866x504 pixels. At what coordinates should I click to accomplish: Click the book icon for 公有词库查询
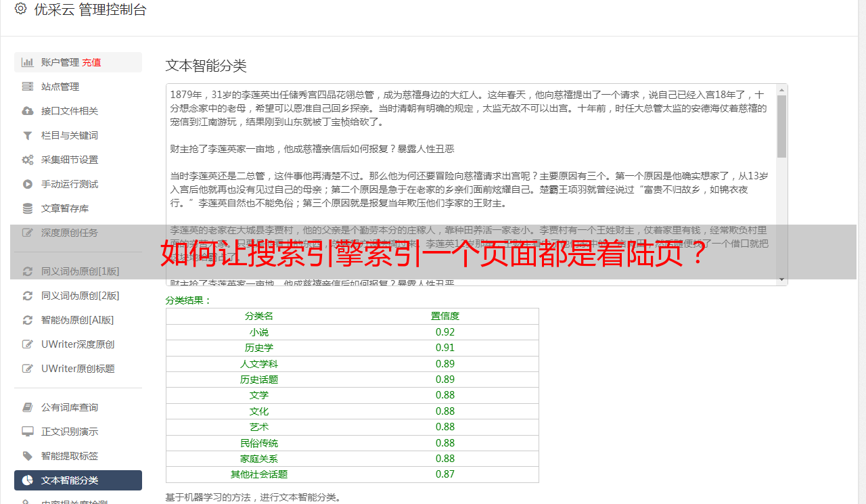[28, 407]
